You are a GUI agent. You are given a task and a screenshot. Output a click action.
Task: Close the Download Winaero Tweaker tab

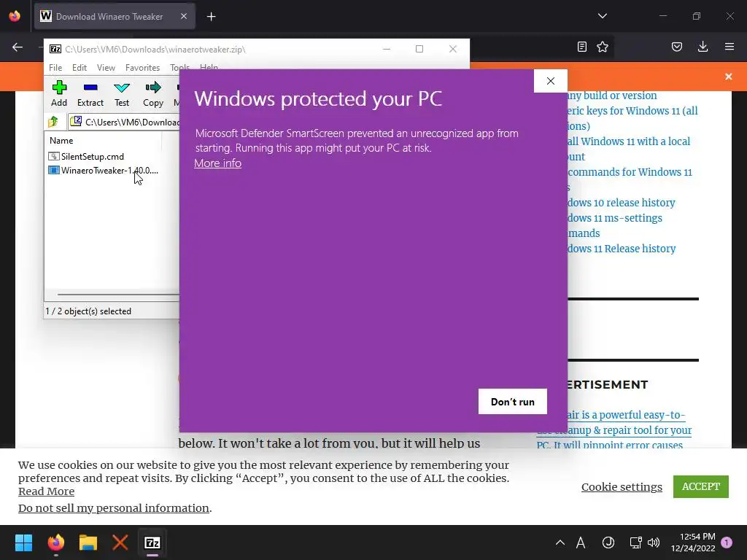click(x=184, y=16)
